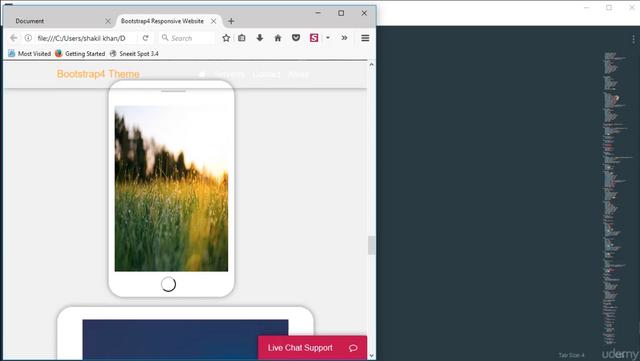Minimize the Firefox window
This screenshot has height=361, width=640.
pos(318,13)
